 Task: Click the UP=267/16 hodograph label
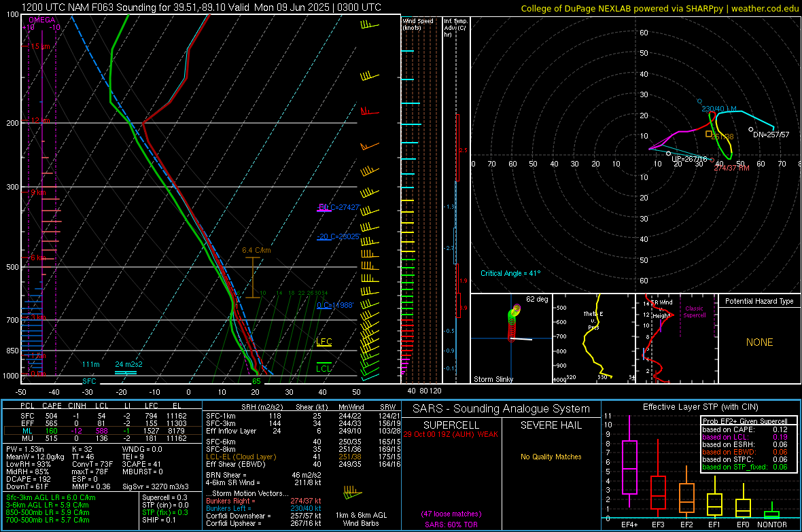click(x=689, y=159)
